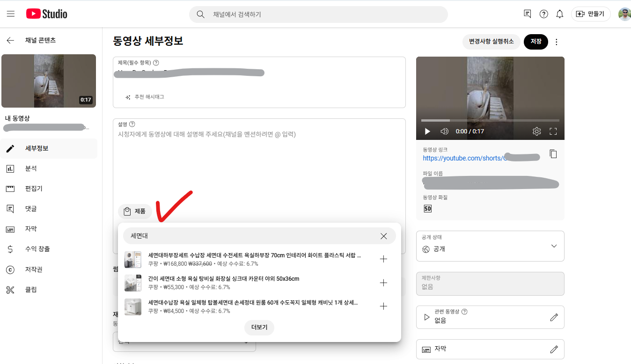
Task: Add the ₩168,800 product with plus
Action: (x=383, y=259)
